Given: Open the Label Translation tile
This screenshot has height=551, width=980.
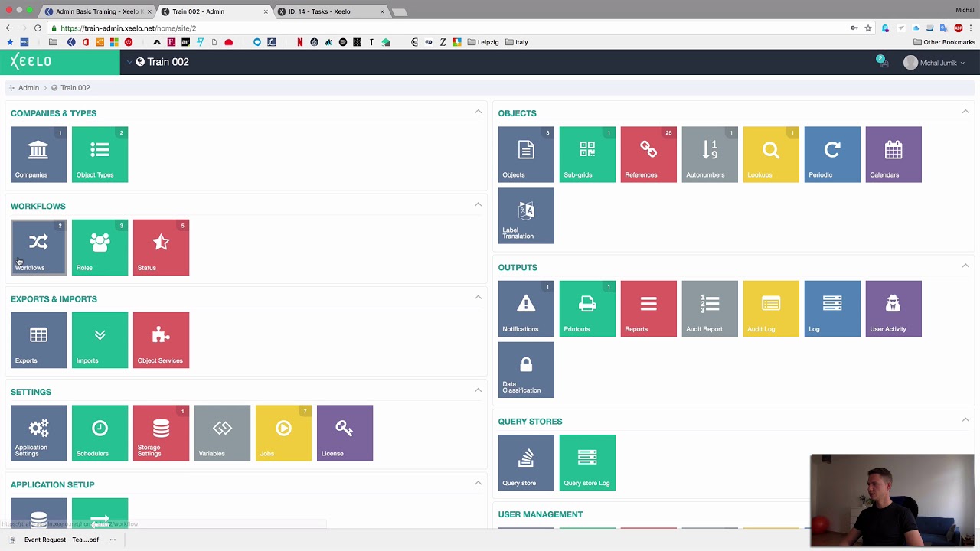Looking at the screenshot, I should 526,216.
